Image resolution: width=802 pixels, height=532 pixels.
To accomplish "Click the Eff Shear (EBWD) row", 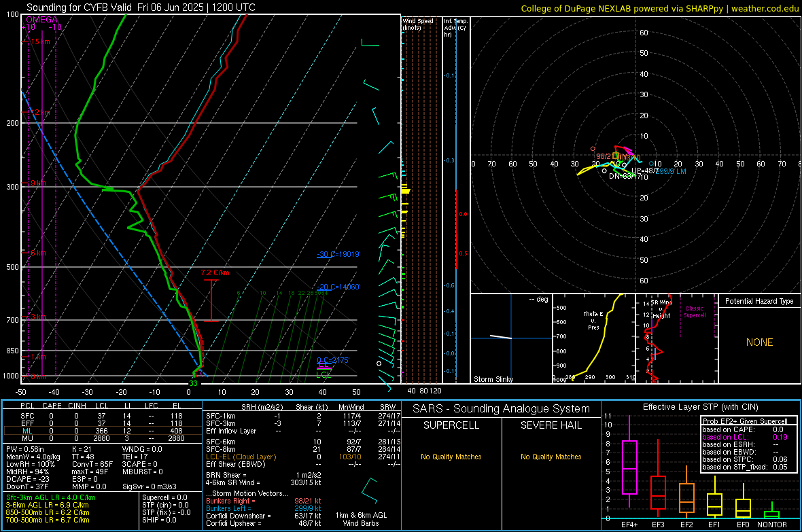I will tap(303, 464).
